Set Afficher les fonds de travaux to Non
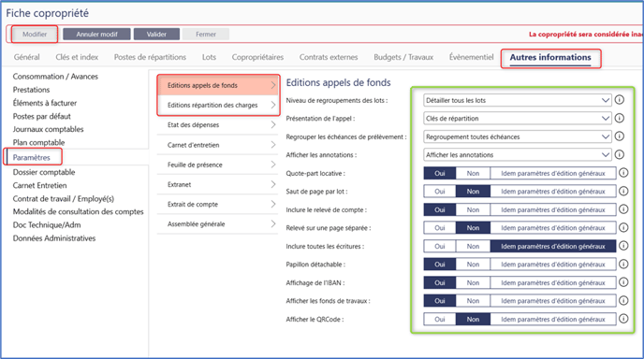Viewport: 644px width, 359px height. tap(473, 301)
